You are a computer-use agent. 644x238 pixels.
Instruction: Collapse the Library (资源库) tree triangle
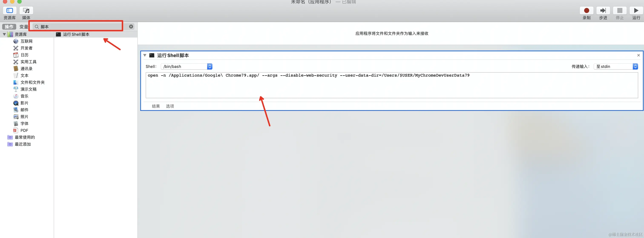tap(4, 34)
